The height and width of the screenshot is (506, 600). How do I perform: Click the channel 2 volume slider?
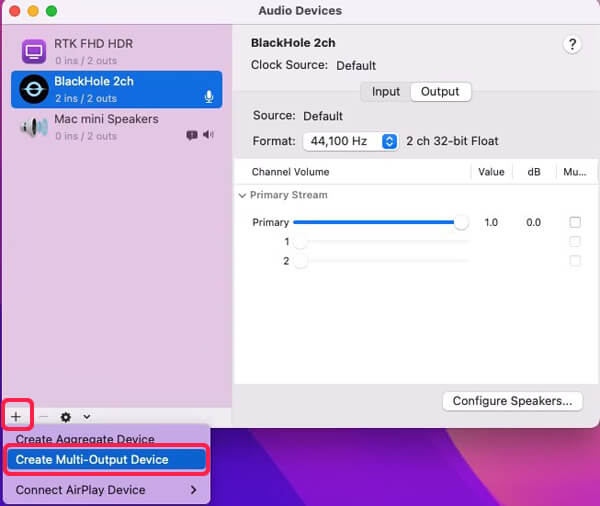click(x=380, y=261)
